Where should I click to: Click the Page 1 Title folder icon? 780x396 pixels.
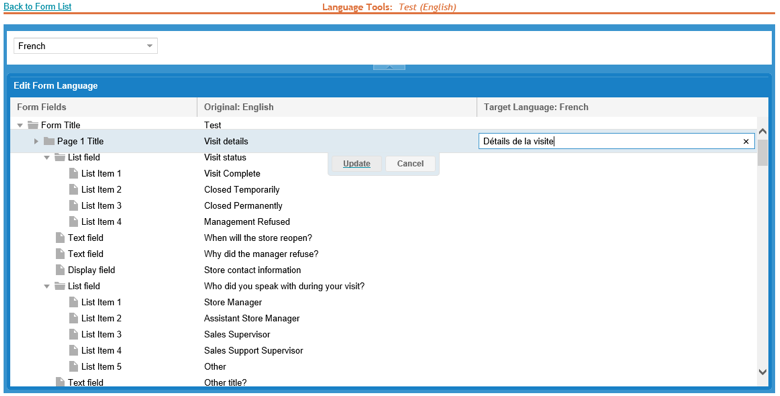(x=49, y=141)
